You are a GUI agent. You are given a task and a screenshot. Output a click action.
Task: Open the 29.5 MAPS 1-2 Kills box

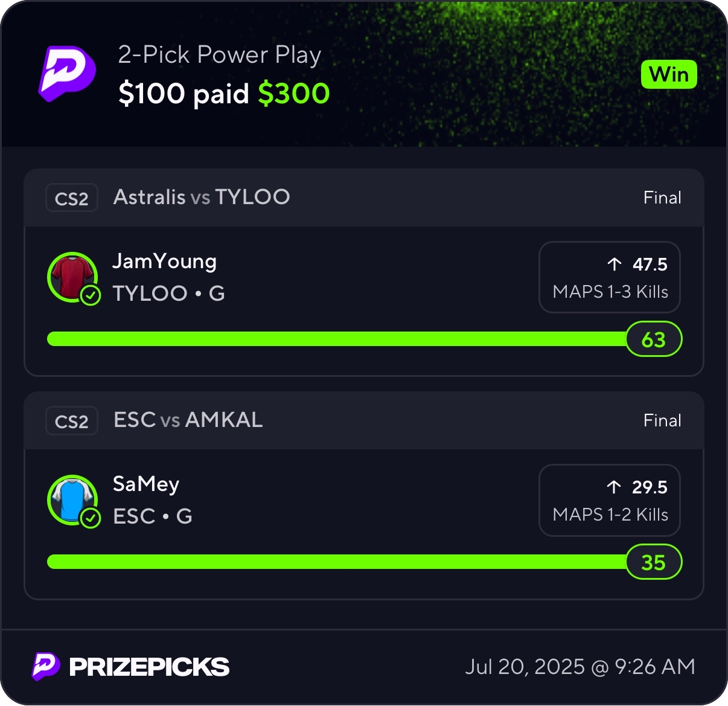point(609,501)
